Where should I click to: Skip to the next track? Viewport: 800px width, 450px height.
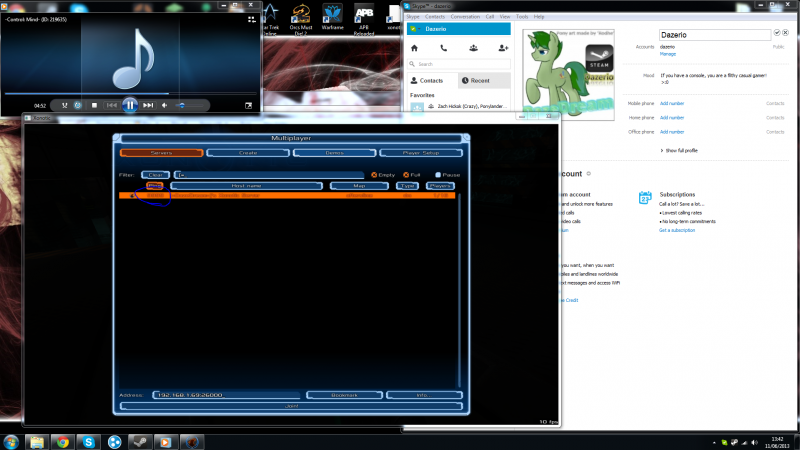(x=148, y=105)
